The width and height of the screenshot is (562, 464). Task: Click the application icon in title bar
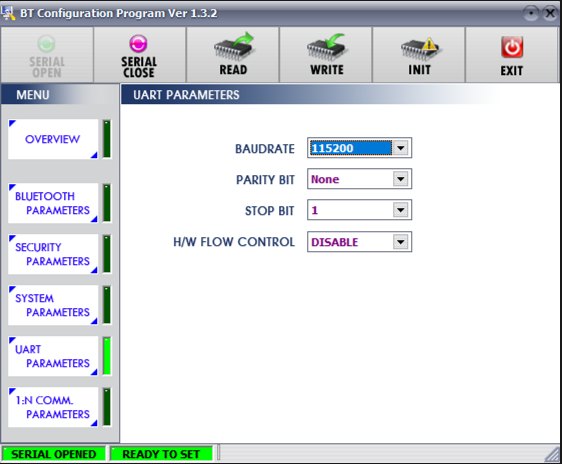(x=8, y=13)
